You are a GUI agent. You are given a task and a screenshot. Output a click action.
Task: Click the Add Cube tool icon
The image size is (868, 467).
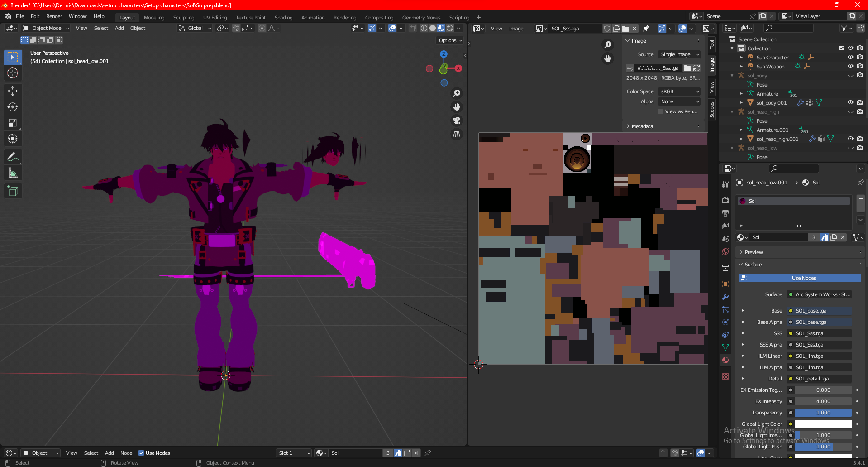tap(13, 191)
